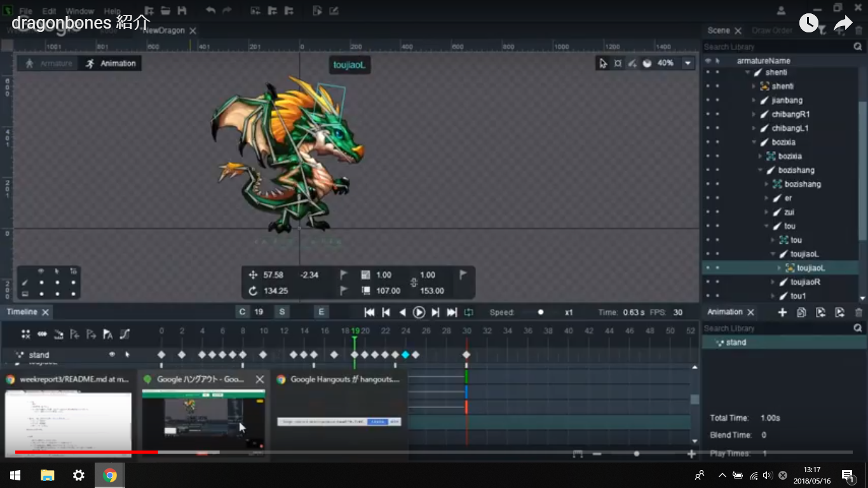Click the timeline zoom slider handle
This screenshot has height=488, width=868.
click(x=637, y=454)
